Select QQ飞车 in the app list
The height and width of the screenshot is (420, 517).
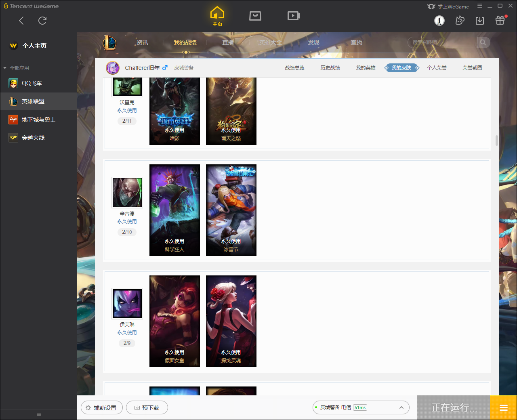(38, 83)
